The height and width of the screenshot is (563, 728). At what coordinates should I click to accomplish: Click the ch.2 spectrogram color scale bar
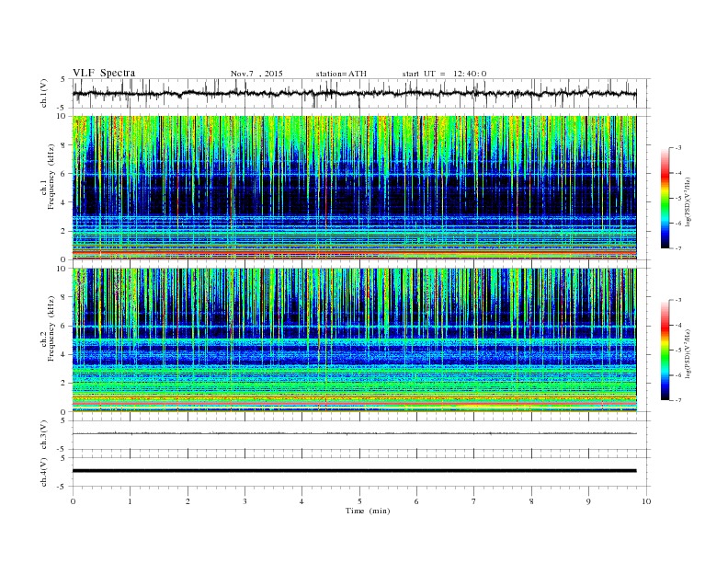pos(665,350)
